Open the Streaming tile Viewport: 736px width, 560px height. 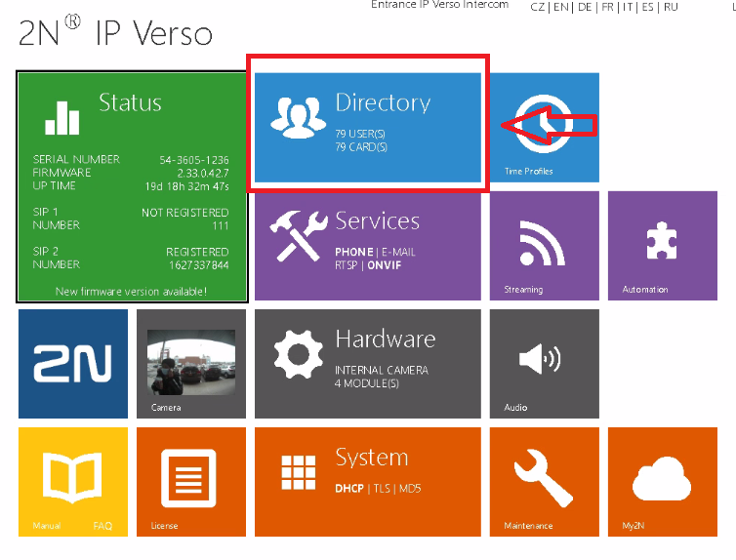click(x=545, y=246)
